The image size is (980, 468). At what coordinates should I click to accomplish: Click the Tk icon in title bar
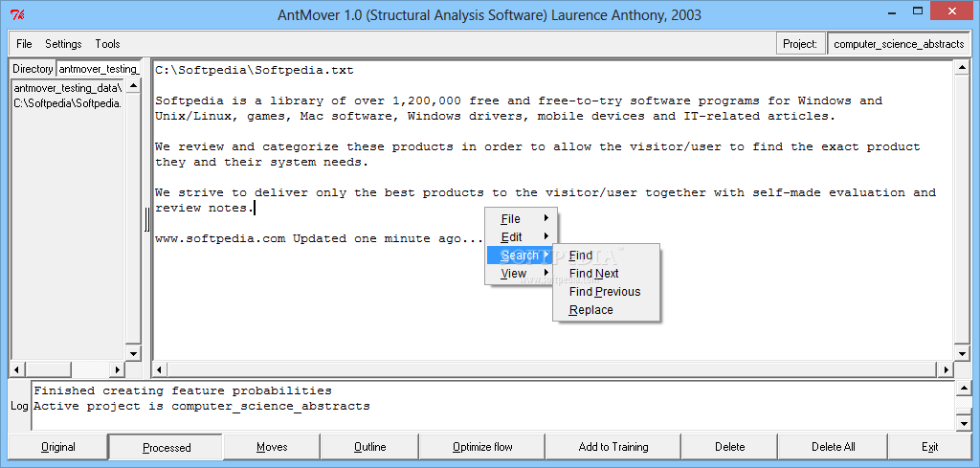point(18,13)
